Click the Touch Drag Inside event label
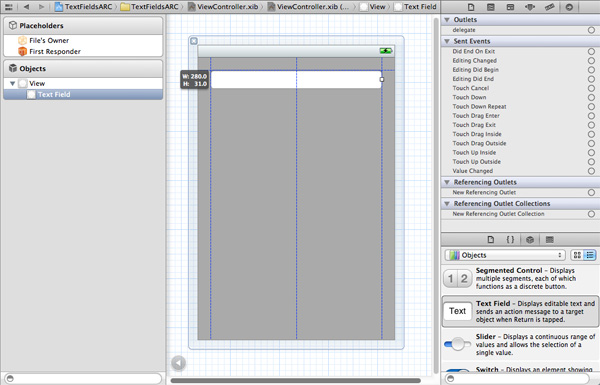 (x=477, y=134)
